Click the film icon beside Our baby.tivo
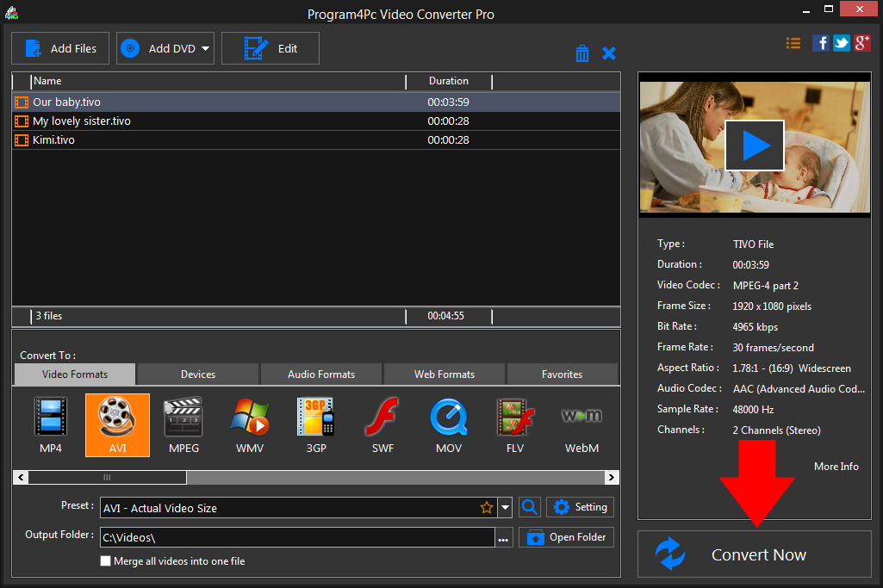Screen dimensions: 883x588 (22, 102)
